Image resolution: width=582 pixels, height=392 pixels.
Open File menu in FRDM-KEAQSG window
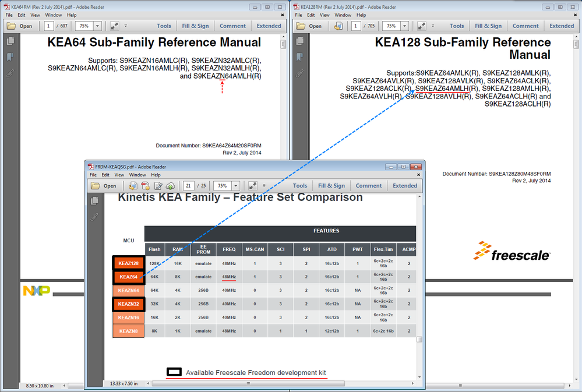93,175
